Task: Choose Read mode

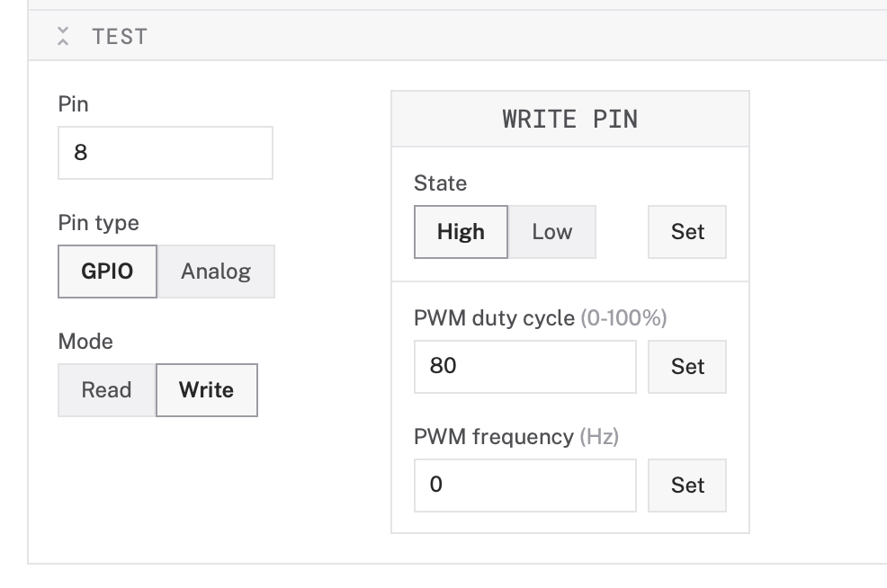Action: (x=106, y=390)
